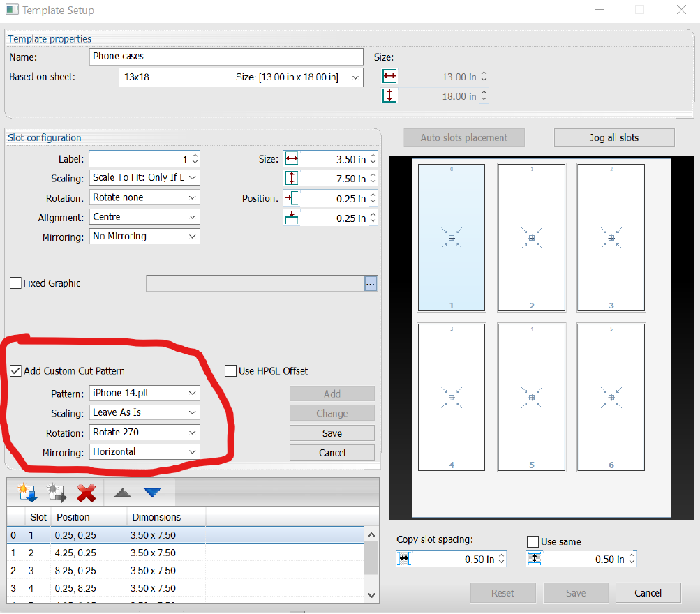Image resolution: width=700 pixels, height=614 pixels.
Task: Open the No Mirroring dropdown
Action: 144,237
